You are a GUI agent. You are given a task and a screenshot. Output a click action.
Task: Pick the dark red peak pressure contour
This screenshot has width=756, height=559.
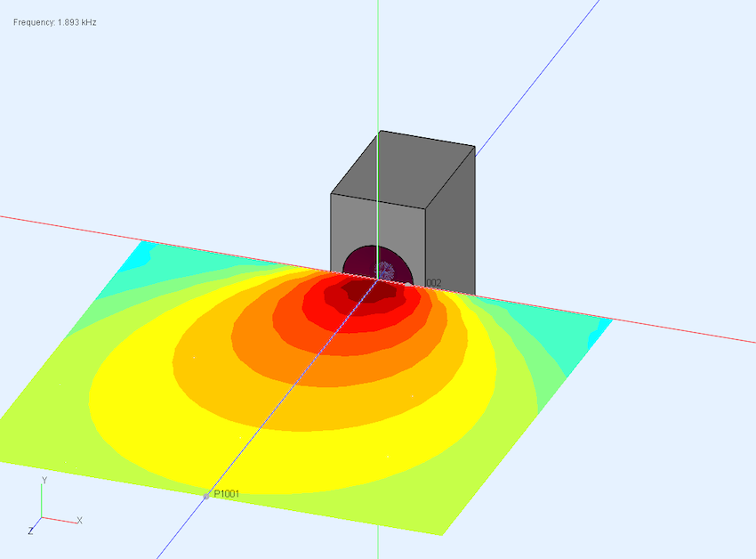click(x=360, y=289)
